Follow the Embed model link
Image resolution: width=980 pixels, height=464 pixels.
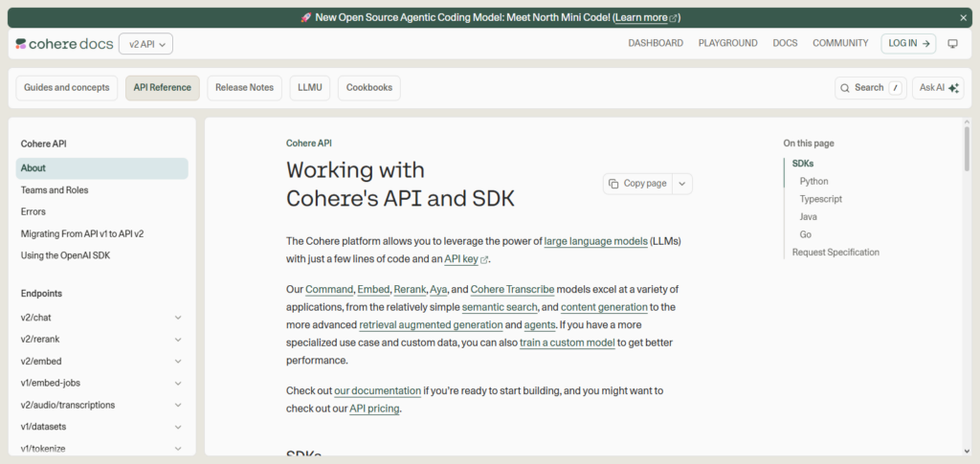tap(373, 289)
